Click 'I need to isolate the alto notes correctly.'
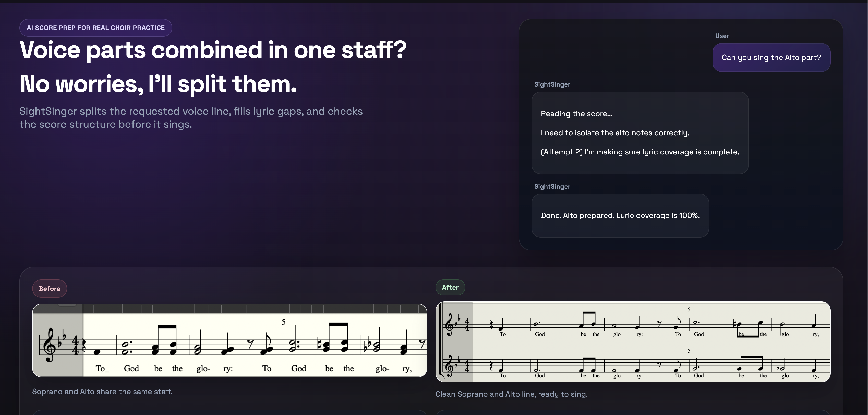Image resolution: width=868 pixels, height=415 pixels. (x=615, y=133)
